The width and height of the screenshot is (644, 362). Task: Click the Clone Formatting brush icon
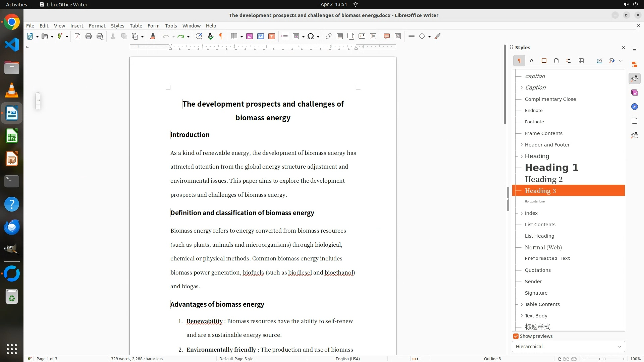tap(153, 37)
